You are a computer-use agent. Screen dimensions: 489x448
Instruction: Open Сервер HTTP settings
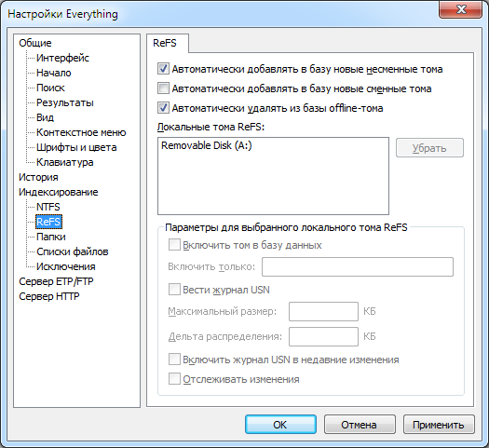(x=49, y=296)
